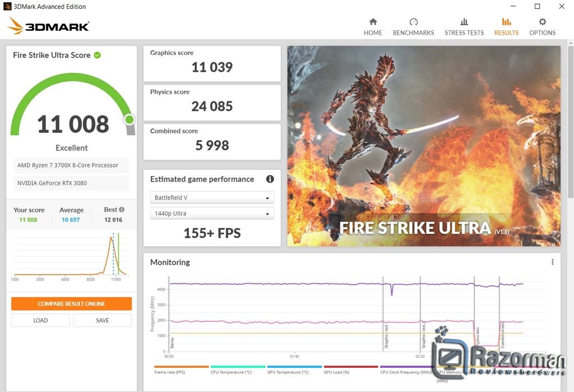
Task: Click the info icon beside Best
Action: click(122, 210)
